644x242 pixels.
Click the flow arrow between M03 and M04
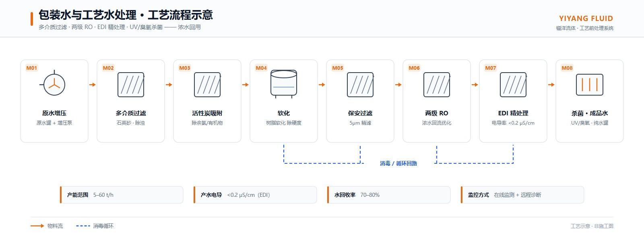246,85
